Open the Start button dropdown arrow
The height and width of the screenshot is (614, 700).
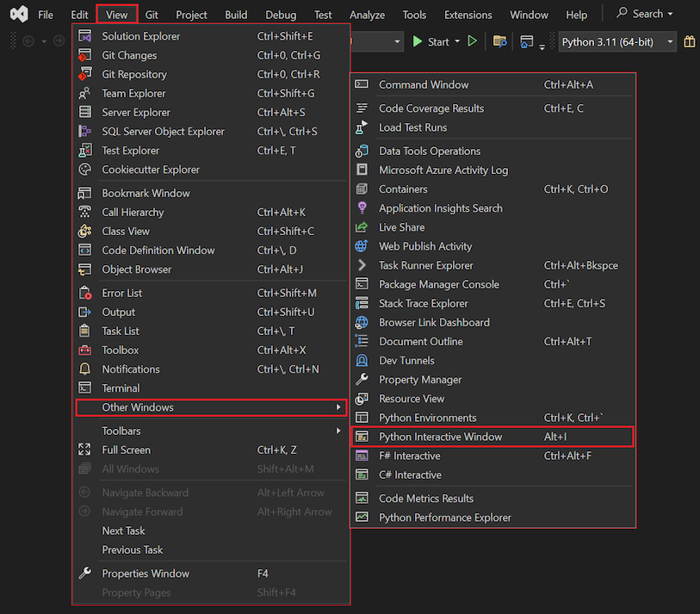tap(456, 40)
